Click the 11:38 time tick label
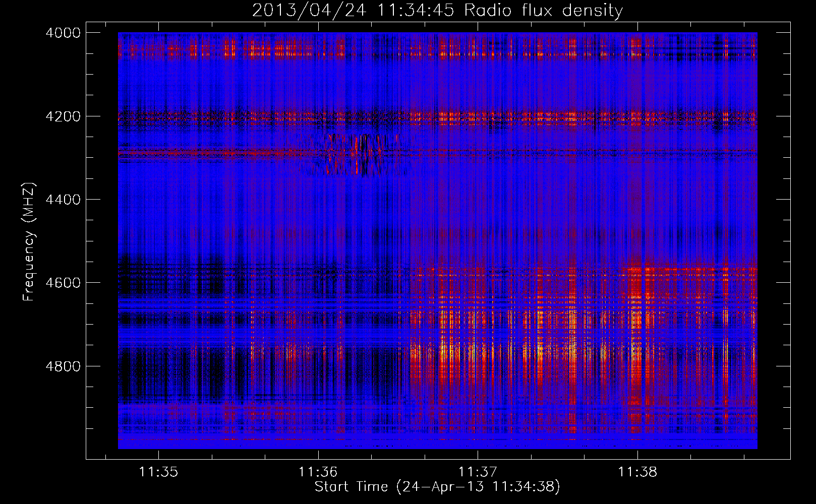816x504 pixels. click(637, 472)
